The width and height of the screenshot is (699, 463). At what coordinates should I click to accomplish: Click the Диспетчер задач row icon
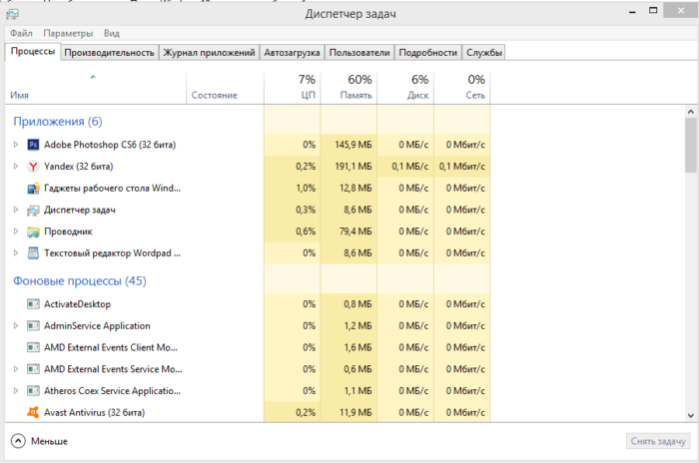[33, 210]
